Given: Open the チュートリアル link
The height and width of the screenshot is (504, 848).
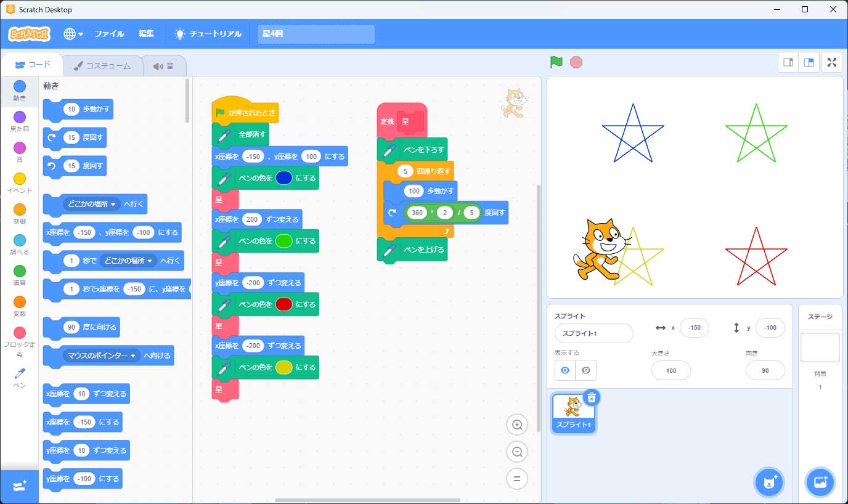Looking at the screenshot, I should click(x=208, y=34).
